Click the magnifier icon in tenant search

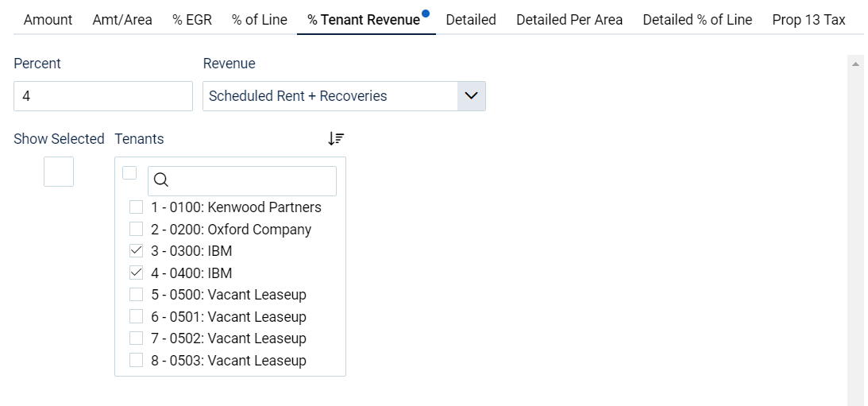coord(161,180)
